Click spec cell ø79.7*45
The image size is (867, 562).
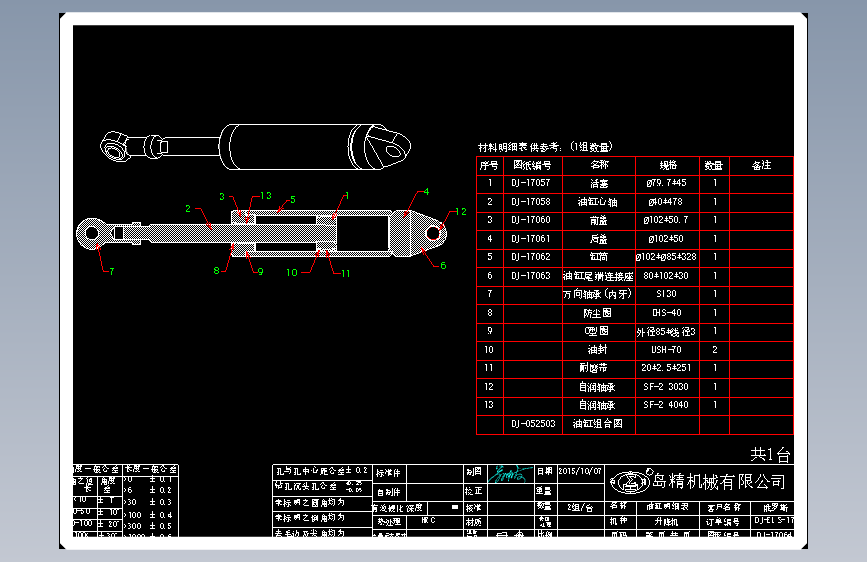coord(666,183)
